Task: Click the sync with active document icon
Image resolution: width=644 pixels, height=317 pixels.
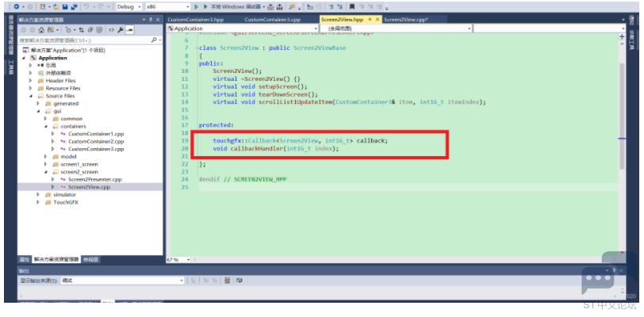Action: [82, 30]
